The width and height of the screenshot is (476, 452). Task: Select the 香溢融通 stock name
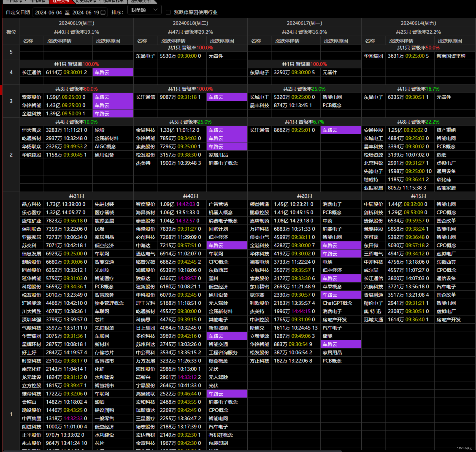tap(373, 295)
